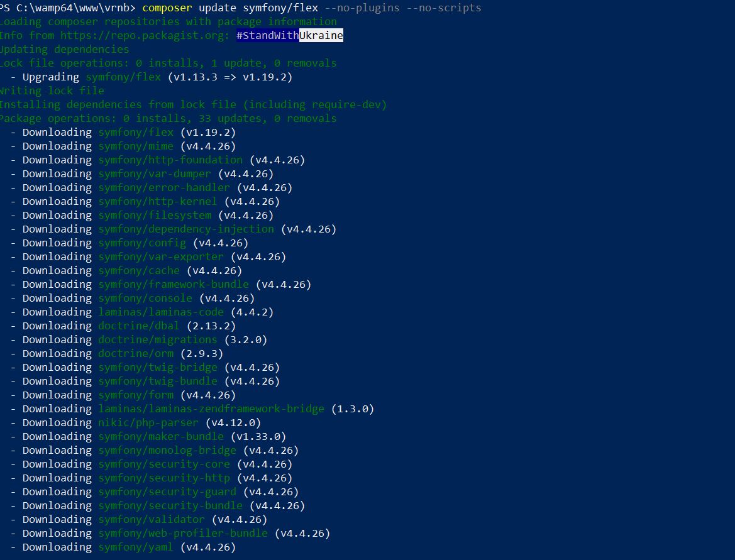The image size is (735, 560).
Task: Click the 'doctrine/migrations' package name
Action: point(158,340)
